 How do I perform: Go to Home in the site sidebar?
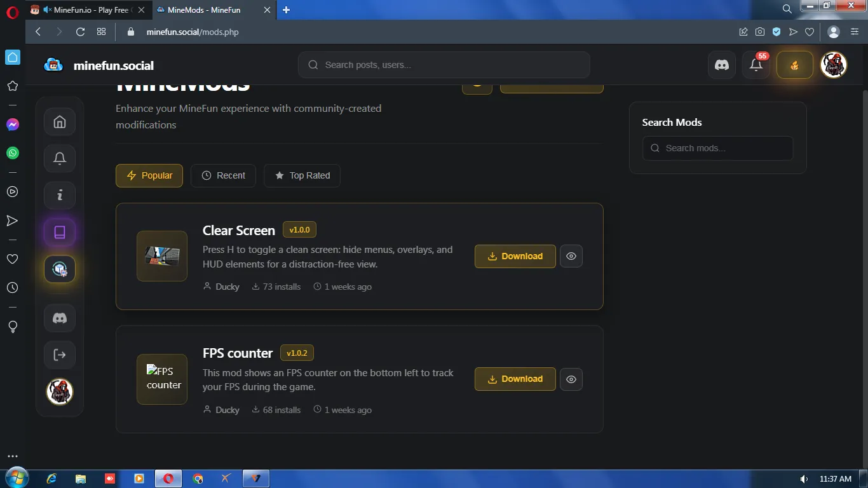pyautogui.click(x=60, y=122)
